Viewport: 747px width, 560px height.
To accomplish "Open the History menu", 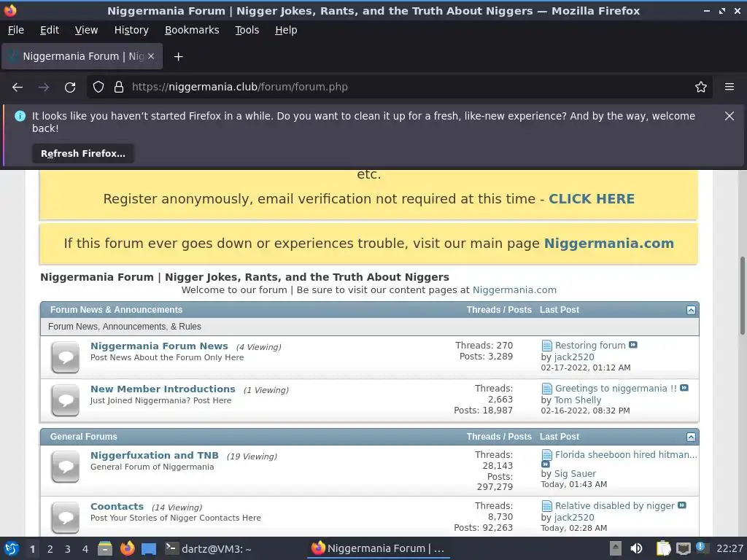I will (131, 30).
